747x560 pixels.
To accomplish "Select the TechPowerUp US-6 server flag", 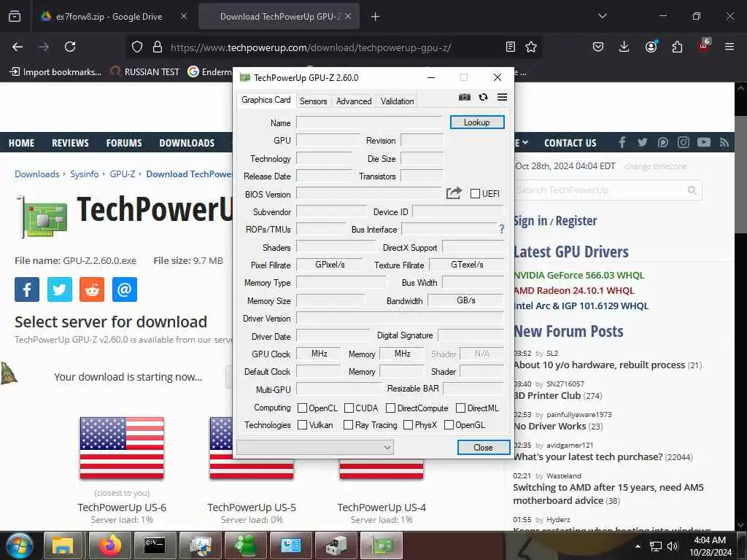I will pos(122,448).
